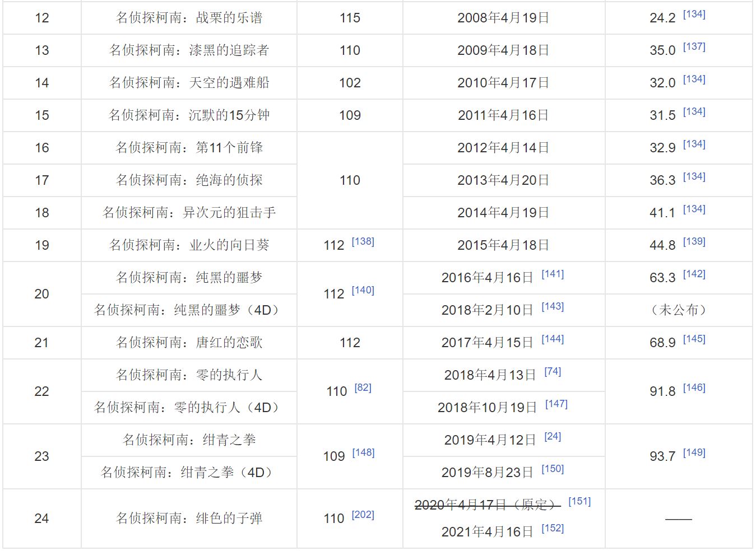Open reference [134] beside 32.9
This screenshot has width=756, height=551.
pyautogui.click(x=694, y=144)
